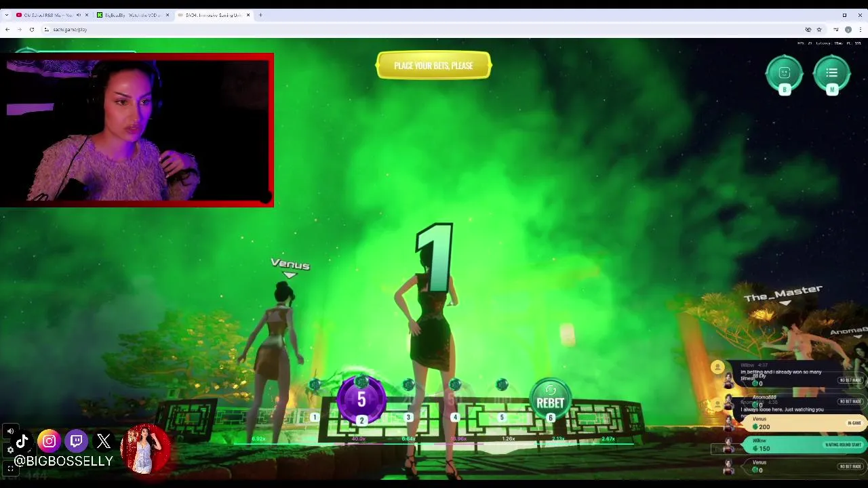The image size is (868, 488).
Task: Click the Willow chat avatar yellow circle
Action: (717, 367)
